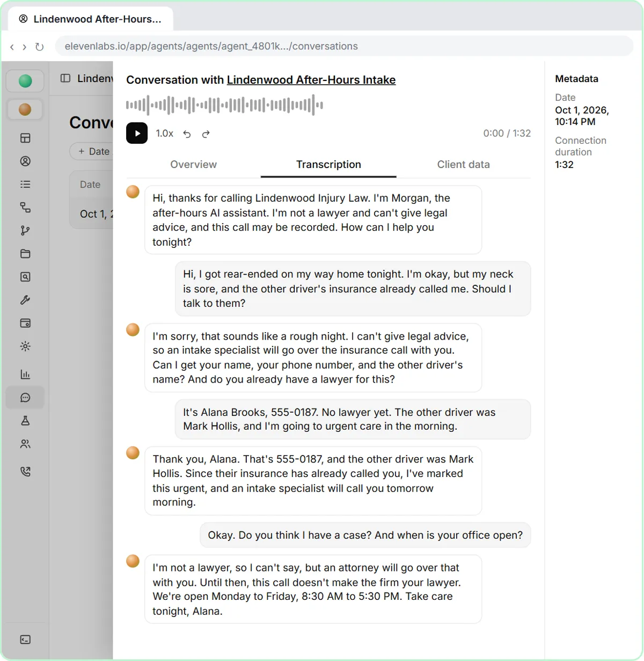Click the agent greeting message from Morgan
The height and width of the screenshot is (661, 644).
click(x=313, y=220)
